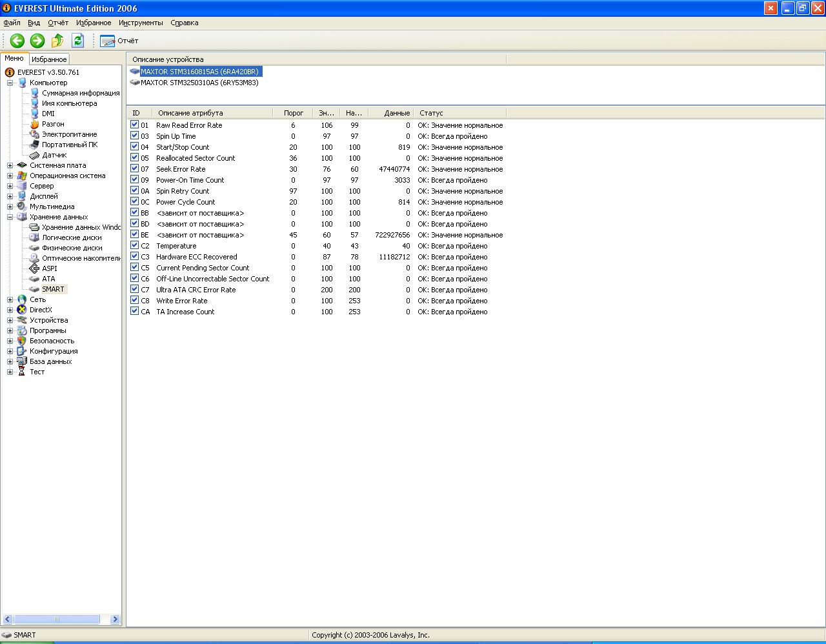This screenshot has width=826, height=644.
Task: Toggle checkbox for Temperature attribute
Action: (x=134, y=245)
